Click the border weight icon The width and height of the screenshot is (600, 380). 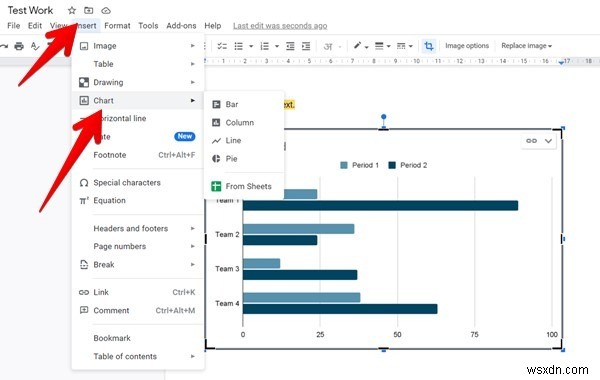(x=379, y=46)
